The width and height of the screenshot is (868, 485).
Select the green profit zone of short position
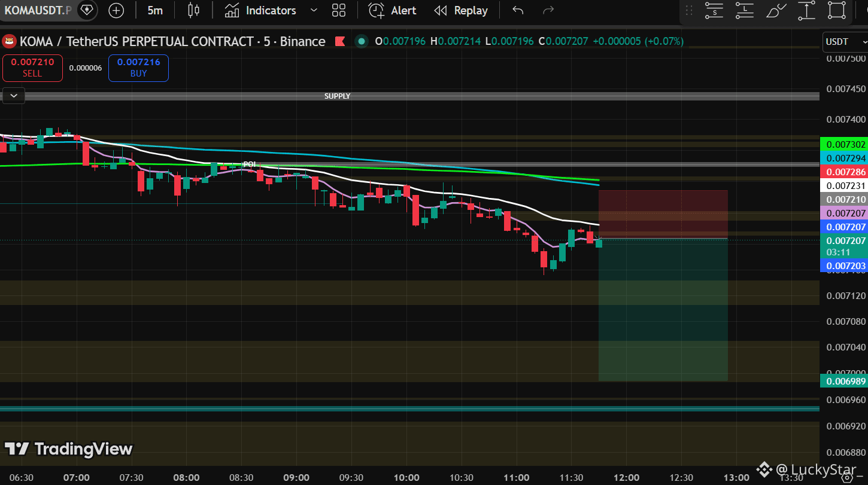click(663, 310)
